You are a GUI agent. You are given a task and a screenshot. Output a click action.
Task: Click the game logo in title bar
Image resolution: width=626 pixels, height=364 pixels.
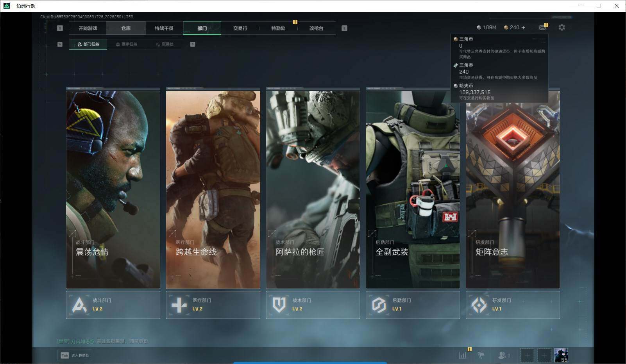6,6
